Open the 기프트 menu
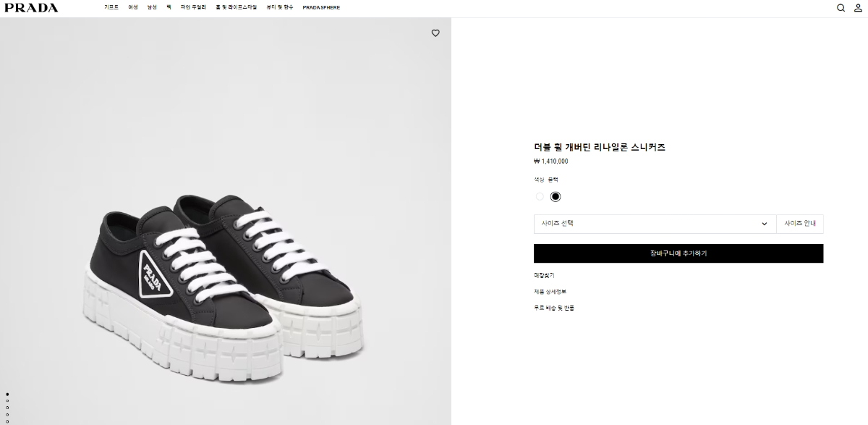The height and width of the screenshot is (425, 868). 111,7
